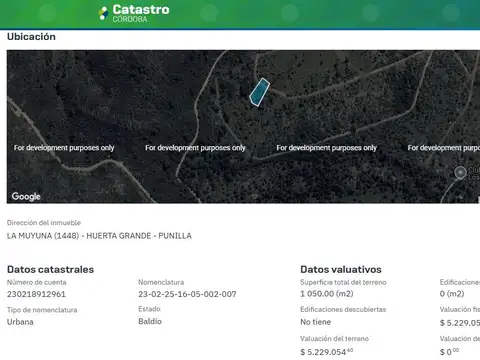Click the Dirección del inmueble label
This screenshot has height=360, width=480.
click(x=44, y=223)
